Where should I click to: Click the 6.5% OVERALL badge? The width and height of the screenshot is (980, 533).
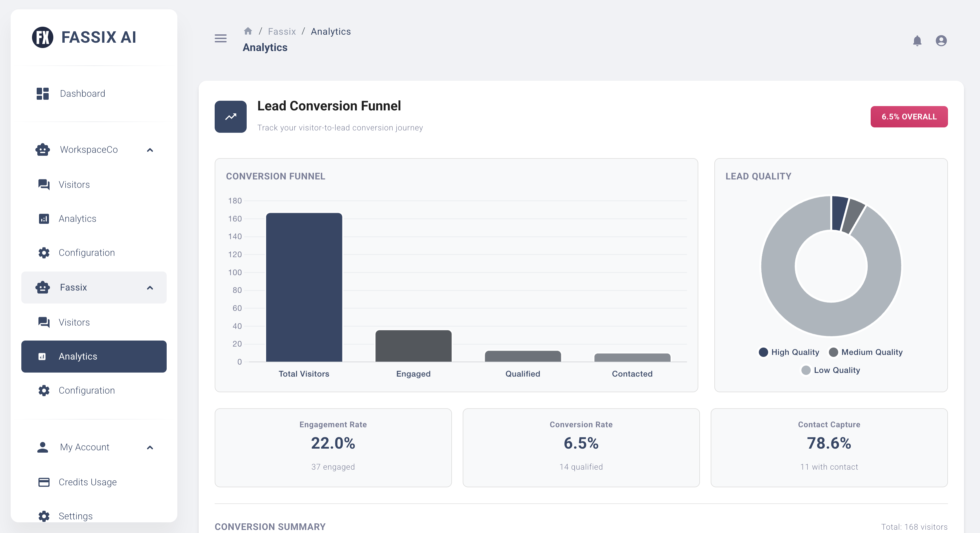click(909, 117)
